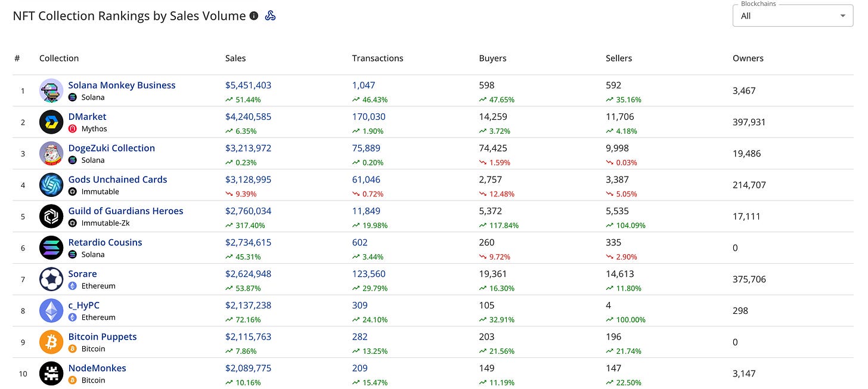Open the DMarket collection link
Viewport: 868px width, 389px height.
[87, 116]
